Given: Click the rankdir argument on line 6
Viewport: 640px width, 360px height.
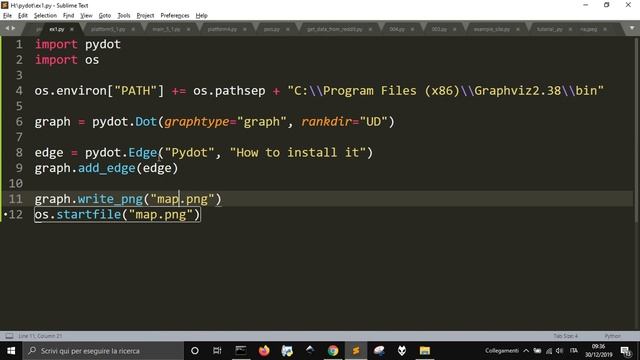Looking at the screenshot, I should click(x=327, y=122).
